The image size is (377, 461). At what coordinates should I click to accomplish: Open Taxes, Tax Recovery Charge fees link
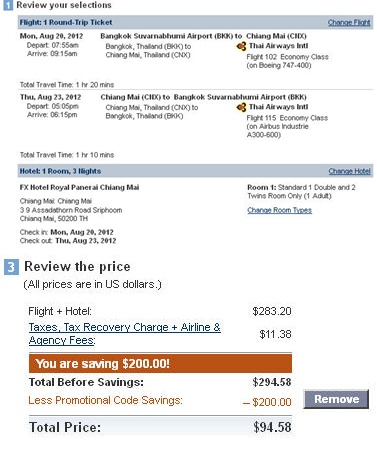[x=124, y=333]
